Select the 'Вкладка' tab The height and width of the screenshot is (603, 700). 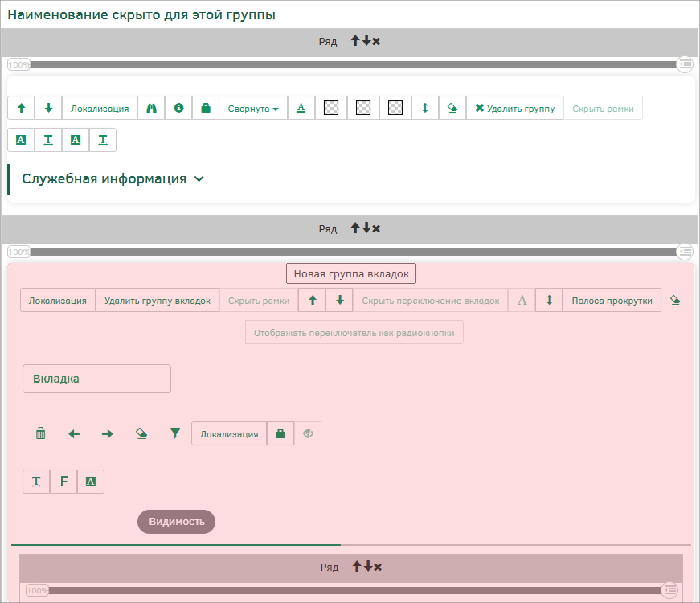[x=97, y=379]
